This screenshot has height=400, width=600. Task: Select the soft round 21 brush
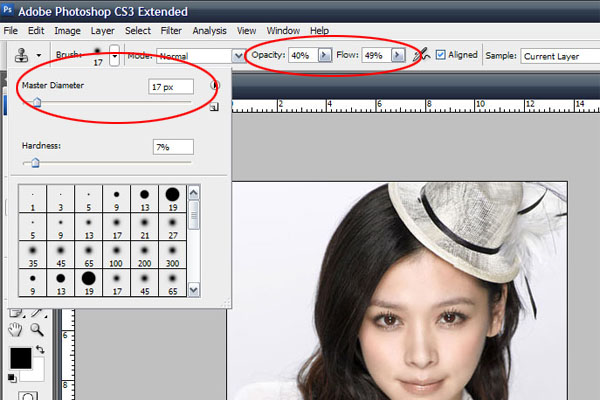pos(144,227)
